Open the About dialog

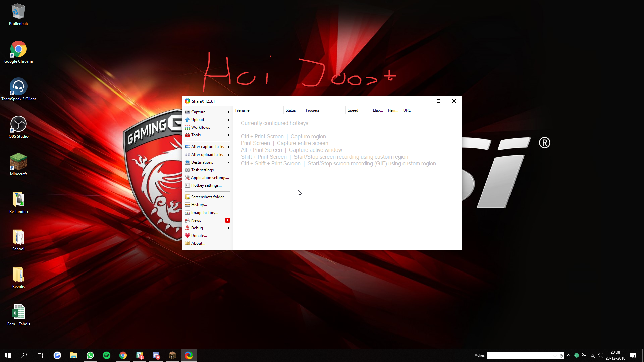[198, 243]
